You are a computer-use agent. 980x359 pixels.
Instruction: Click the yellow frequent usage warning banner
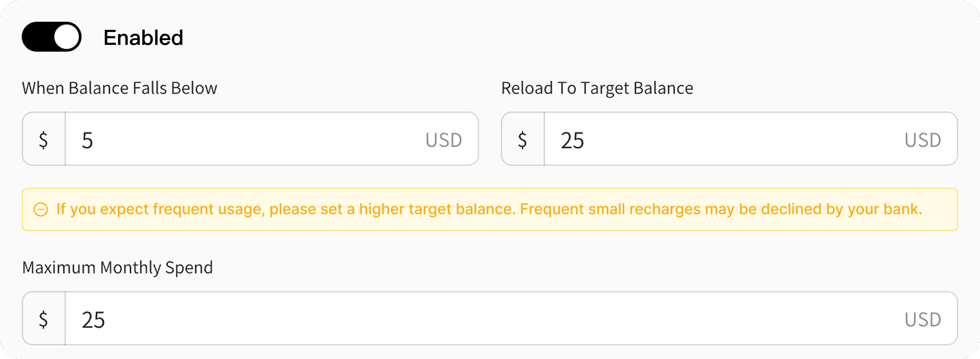point(490,209)
